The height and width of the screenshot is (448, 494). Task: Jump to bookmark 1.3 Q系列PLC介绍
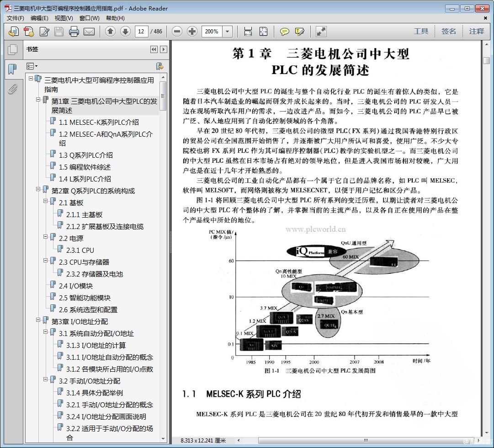pos(85,155)
